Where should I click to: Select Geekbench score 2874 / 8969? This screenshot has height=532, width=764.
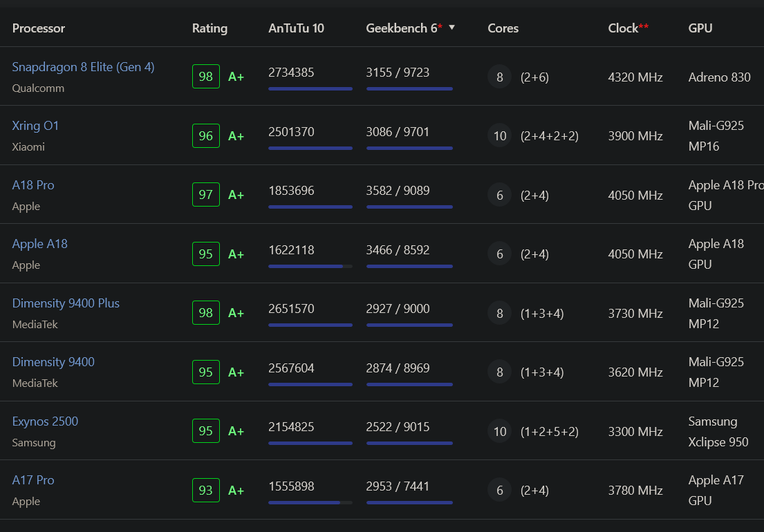[398, 368]
